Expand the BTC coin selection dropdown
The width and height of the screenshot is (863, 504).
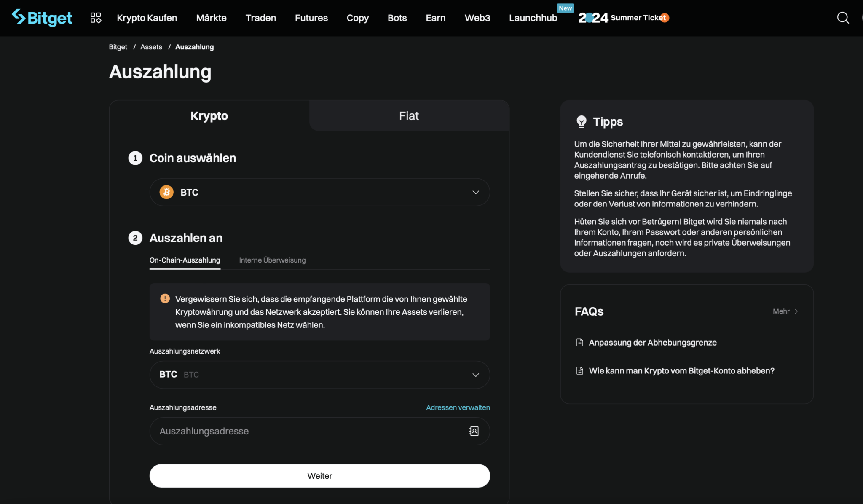pyautogui.click(x=475, y=192)
